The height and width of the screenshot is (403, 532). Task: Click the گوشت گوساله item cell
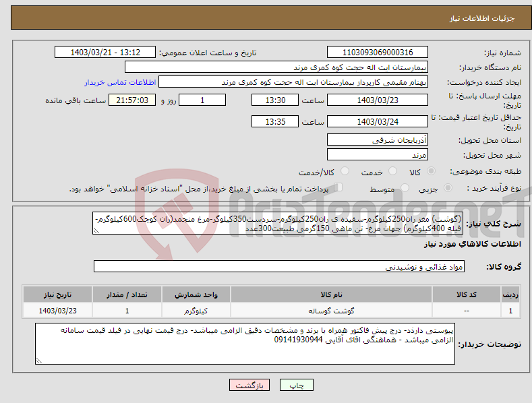(331, 311)
